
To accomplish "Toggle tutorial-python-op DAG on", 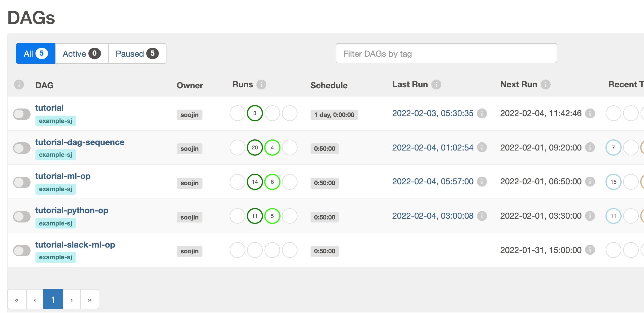I will 22,217.
